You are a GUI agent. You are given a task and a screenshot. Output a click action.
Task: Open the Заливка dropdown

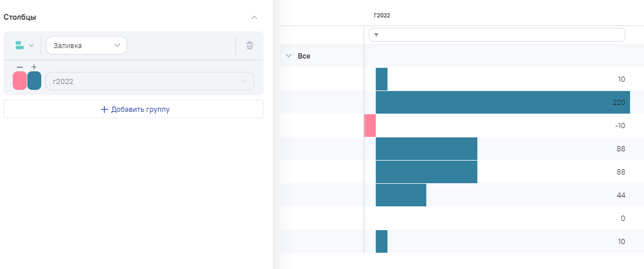point(87,45)
